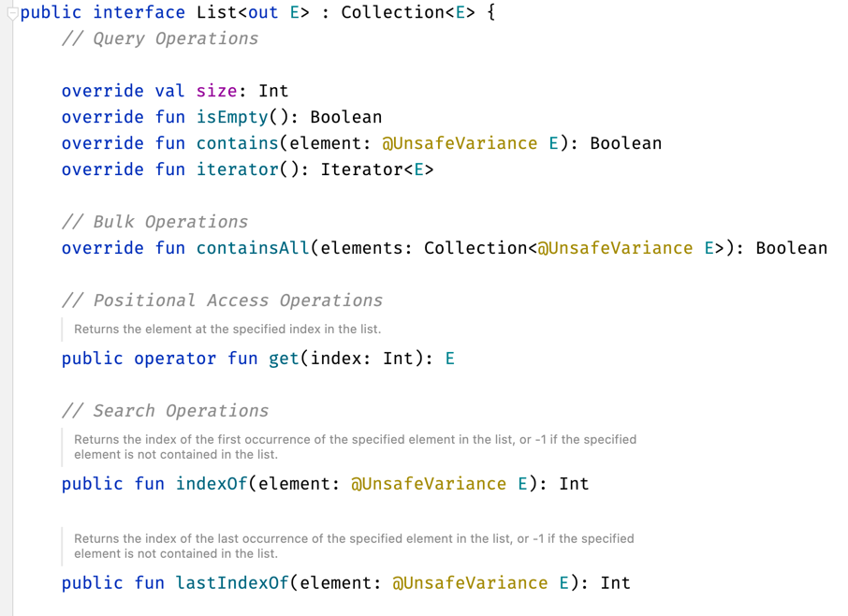The height and width of the screenshot is (616, 848).
Task: Click the '// Positional Access Operations' comment
Action: tap(222, 301)
